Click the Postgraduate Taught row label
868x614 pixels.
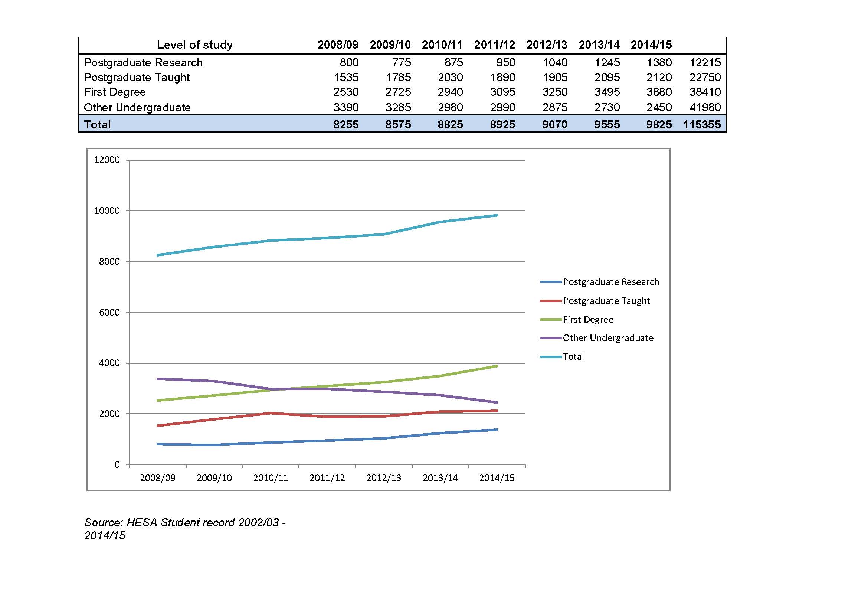137,78
